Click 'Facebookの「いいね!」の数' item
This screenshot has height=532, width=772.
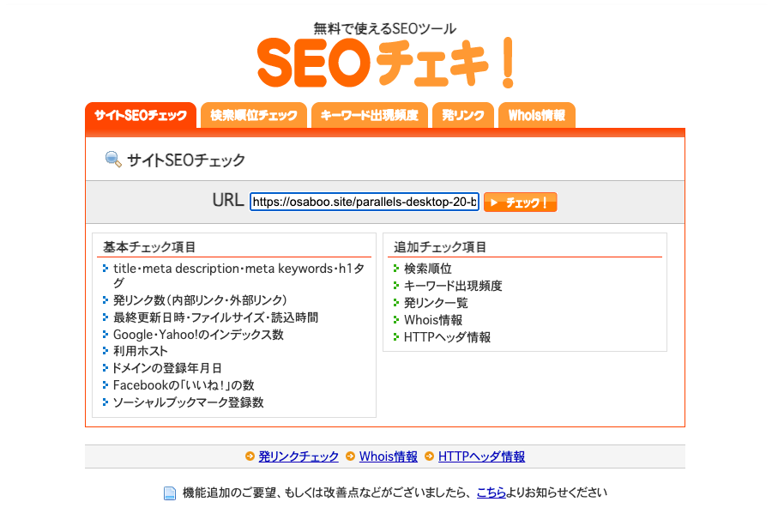click(x=184, y=384)
